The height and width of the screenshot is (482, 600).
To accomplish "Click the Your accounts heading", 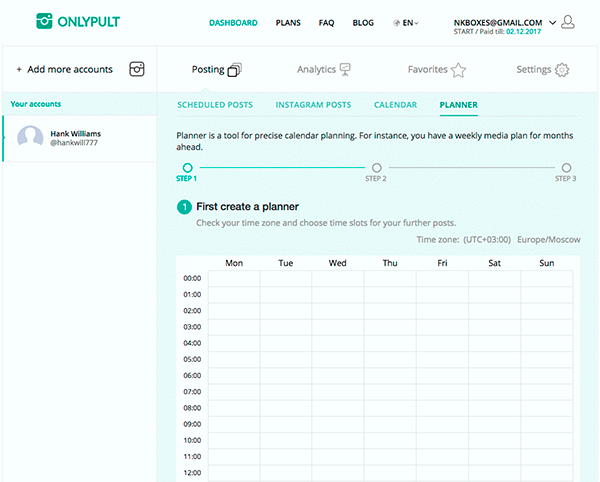I will point(36,104).
